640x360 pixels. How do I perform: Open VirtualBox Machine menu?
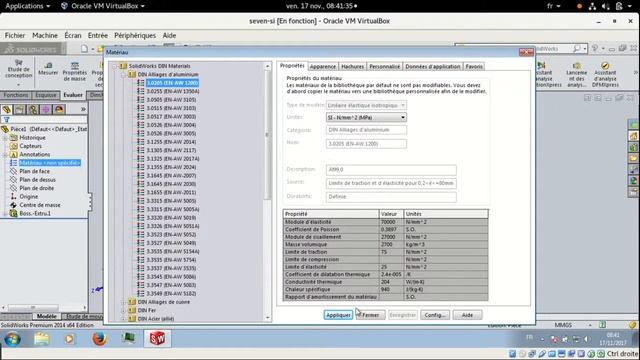click(45, 36)
